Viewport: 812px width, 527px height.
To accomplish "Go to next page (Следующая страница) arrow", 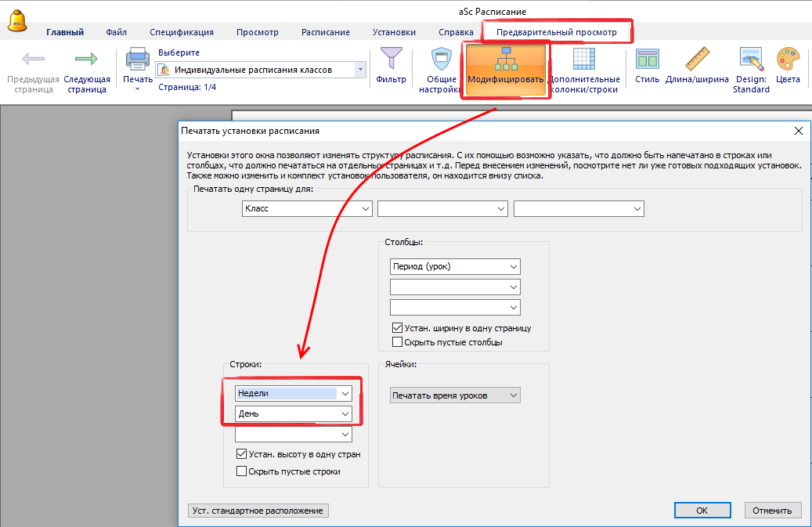I will pos(85,60).
